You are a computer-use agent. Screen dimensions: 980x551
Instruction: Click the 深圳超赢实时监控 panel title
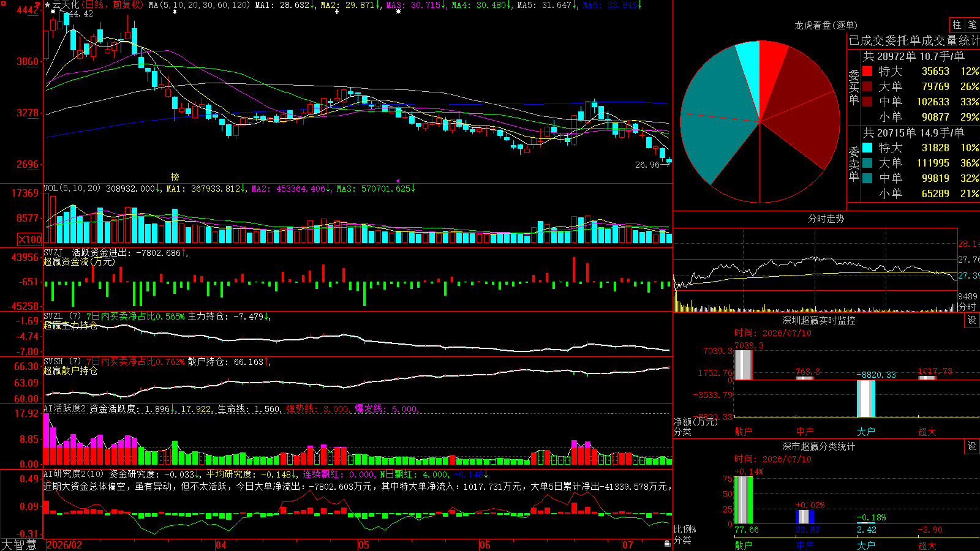pyautogui.click(x=819, y=320)
